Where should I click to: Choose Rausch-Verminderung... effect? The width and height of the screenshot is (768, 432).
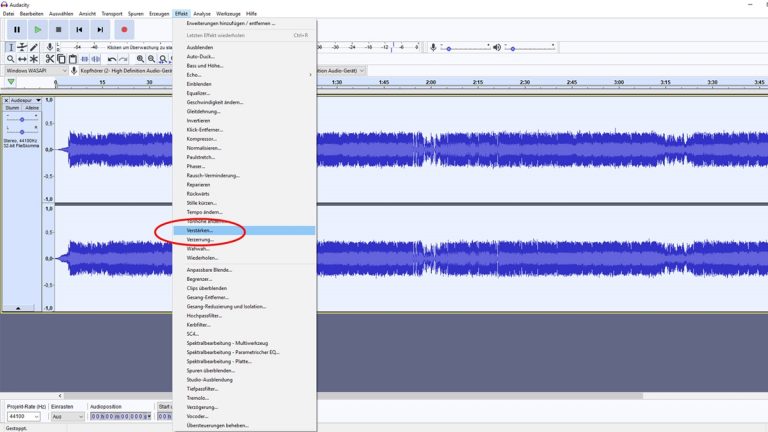(244, 175)
